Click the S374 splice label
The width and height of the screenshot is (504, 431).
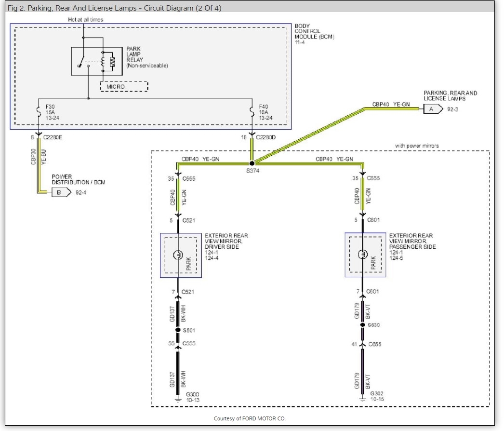point(252,171)
